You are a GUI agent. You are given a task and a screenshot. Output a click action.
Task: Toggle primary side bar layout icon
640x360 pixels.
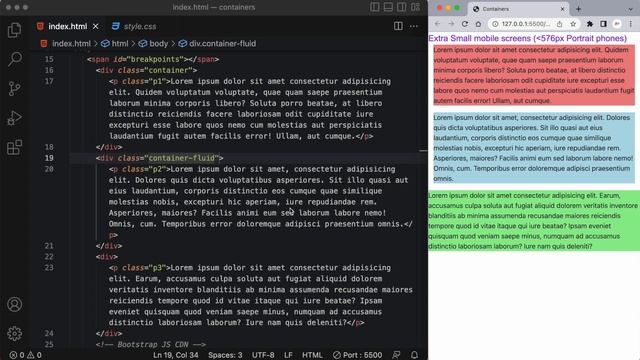point(374,7)
